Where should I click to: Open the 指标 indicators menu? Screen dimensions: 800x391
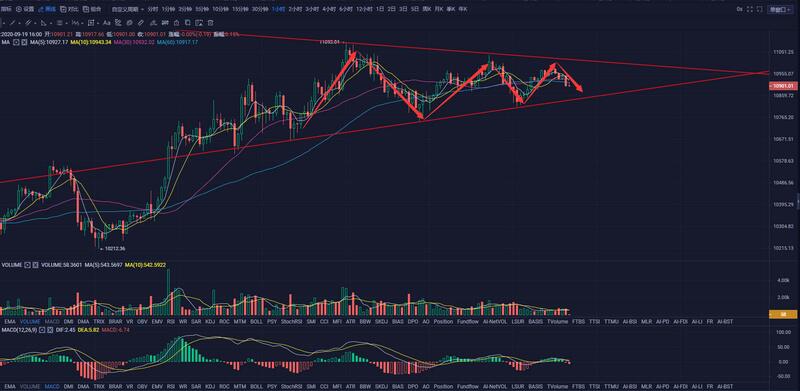(x=6, y=9)
